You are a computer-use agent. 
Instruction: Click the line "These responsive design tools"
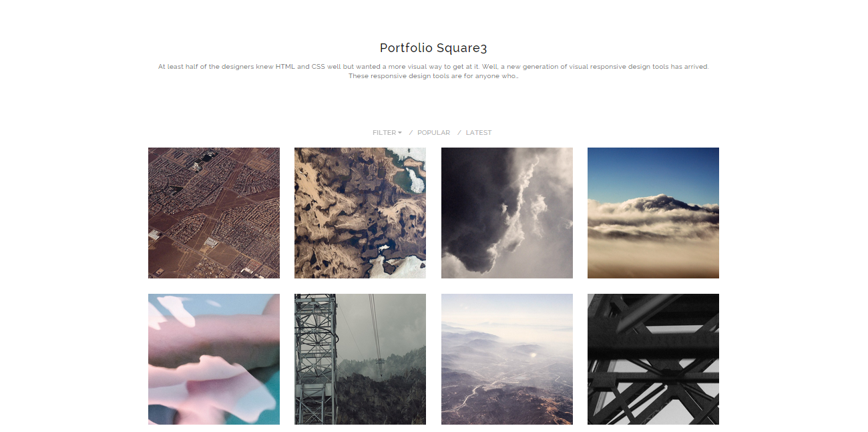tap(433, 76)
